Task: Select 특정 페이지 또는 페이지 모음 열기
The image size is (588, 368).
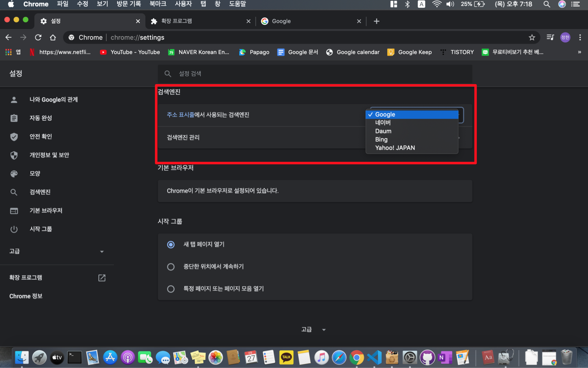Action: point(171,289)
